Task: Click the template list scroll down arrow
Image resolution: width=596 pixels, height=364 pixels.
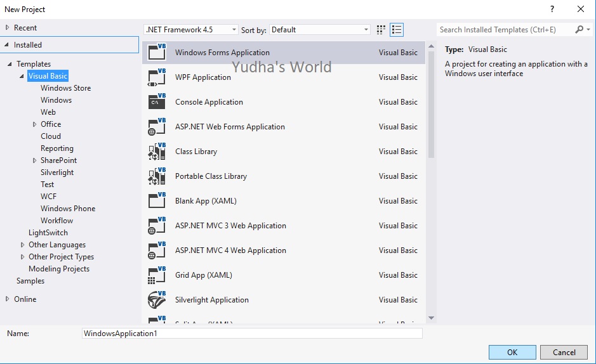Action: (431, 318)
